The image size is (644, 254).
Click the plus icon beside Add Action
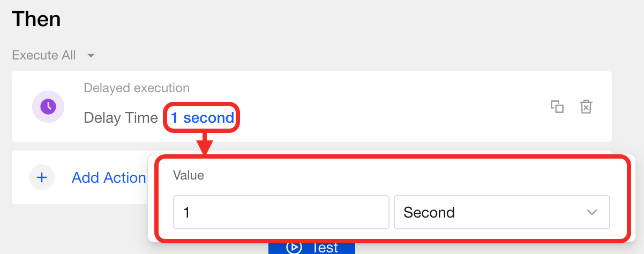point(42,178)
